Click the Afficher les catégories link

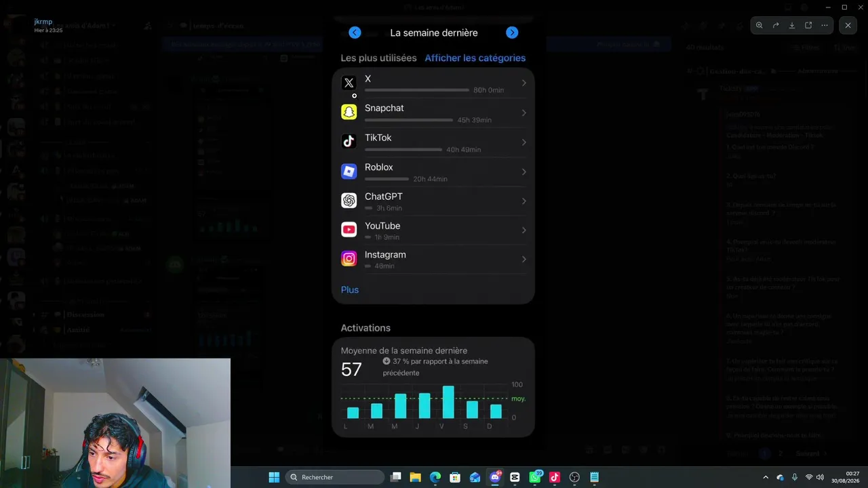pos(475,58)
